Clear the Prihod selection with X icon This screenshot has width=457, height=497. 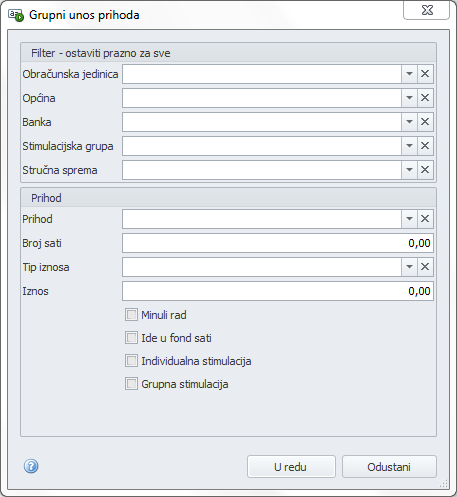click(425, 219)
